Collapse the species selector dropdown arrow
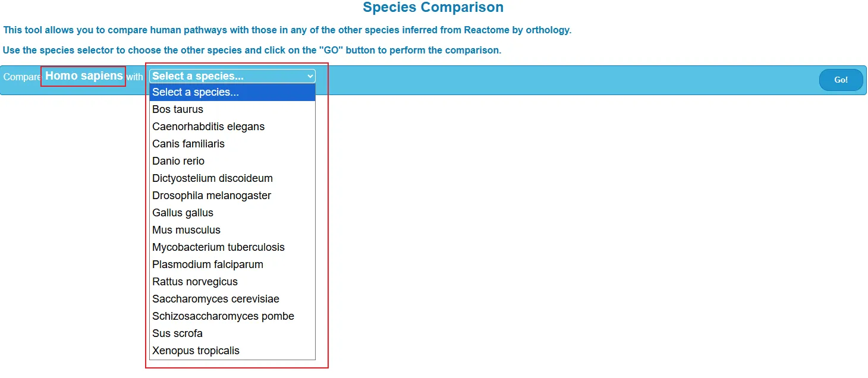Viewport: 868px width, 378px height. (310, 76)
